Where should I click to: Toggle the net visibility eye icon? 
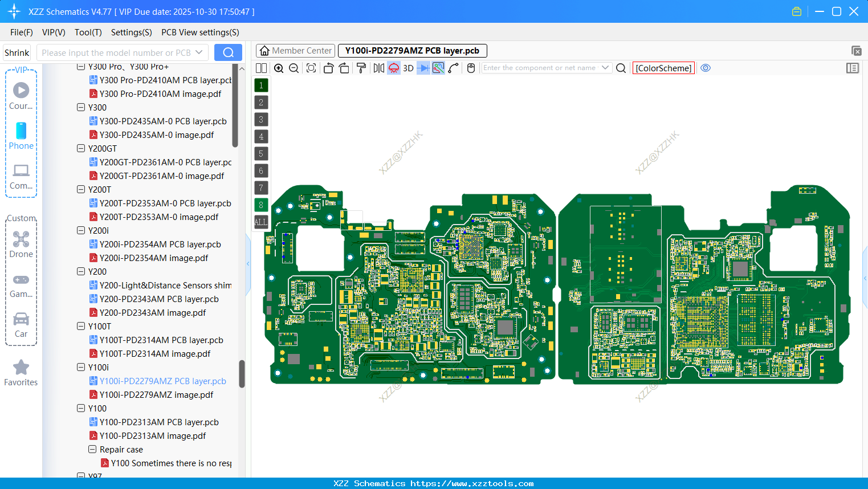pos(706,68)
